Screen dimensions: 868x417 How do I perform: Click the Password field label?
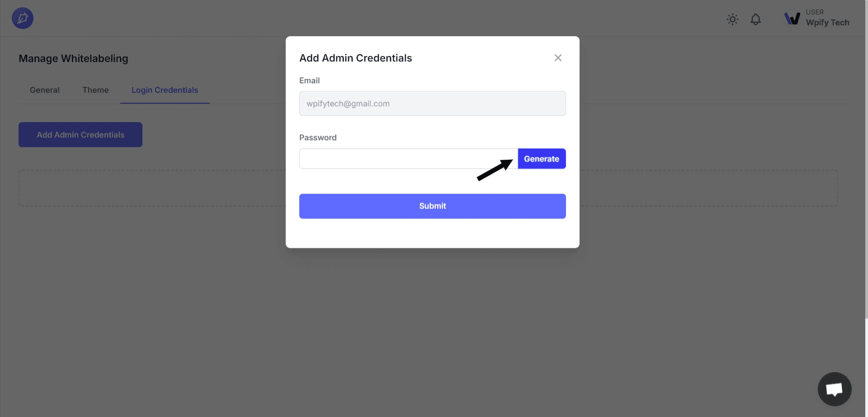coord(318,137)
